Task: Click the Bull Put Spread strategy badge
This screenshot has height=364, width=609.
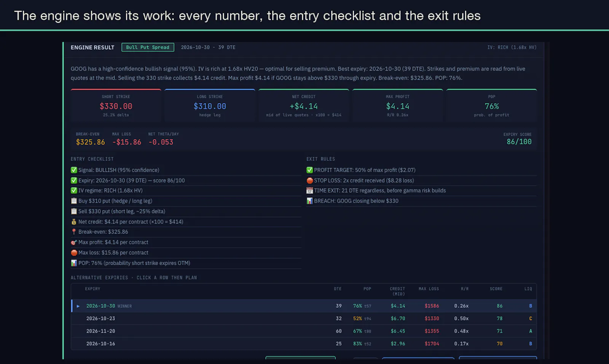Action: click(x=148, y=47)
